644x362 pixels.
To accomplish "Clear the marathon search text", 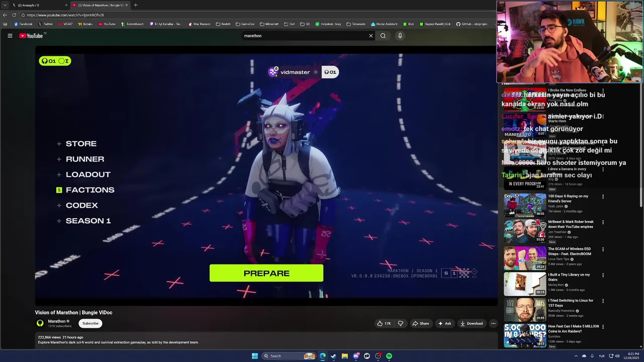I will click(x=371, y=36).
